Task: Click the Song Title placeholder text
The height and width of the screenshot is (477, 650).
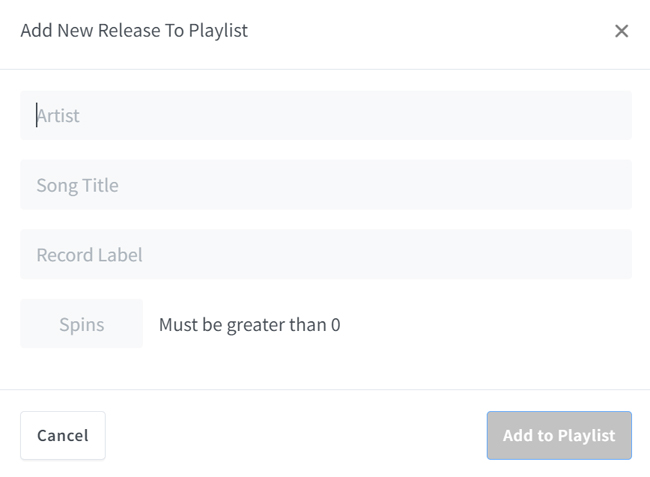Action: click(x=77, y=185)
